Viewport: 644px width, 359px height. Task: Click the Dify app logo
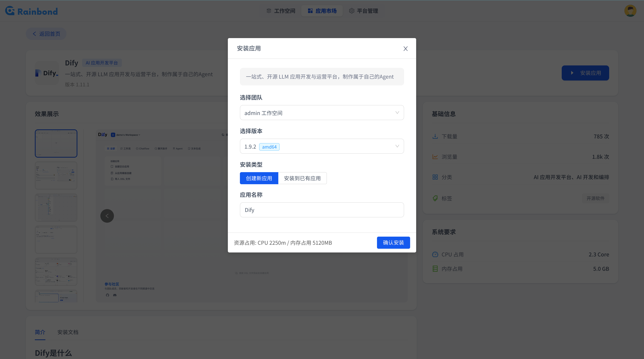tap(47, 73)
